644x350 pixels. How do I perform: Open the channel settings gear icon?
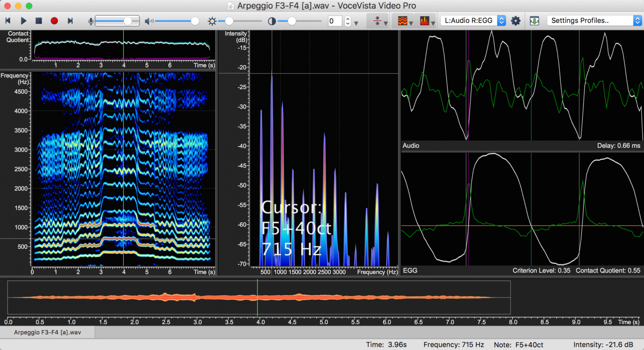click(516, 20)
